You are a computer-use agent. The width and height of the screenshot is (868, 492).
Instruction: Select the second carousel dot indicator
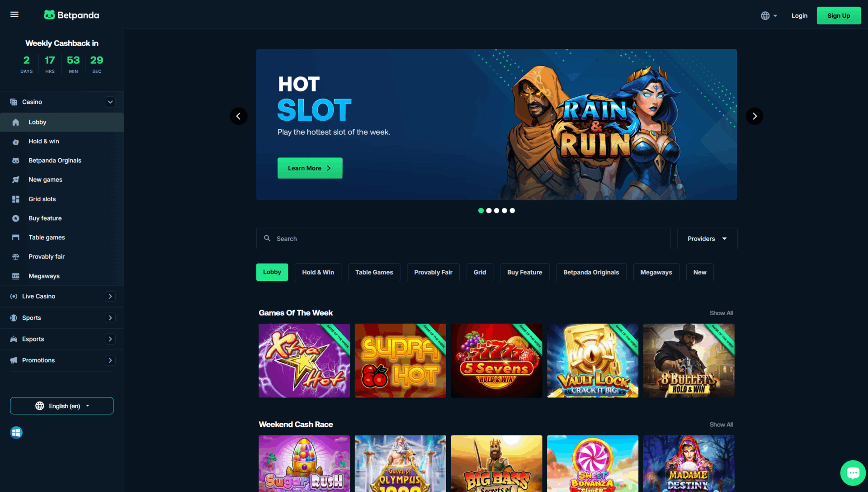489,211
